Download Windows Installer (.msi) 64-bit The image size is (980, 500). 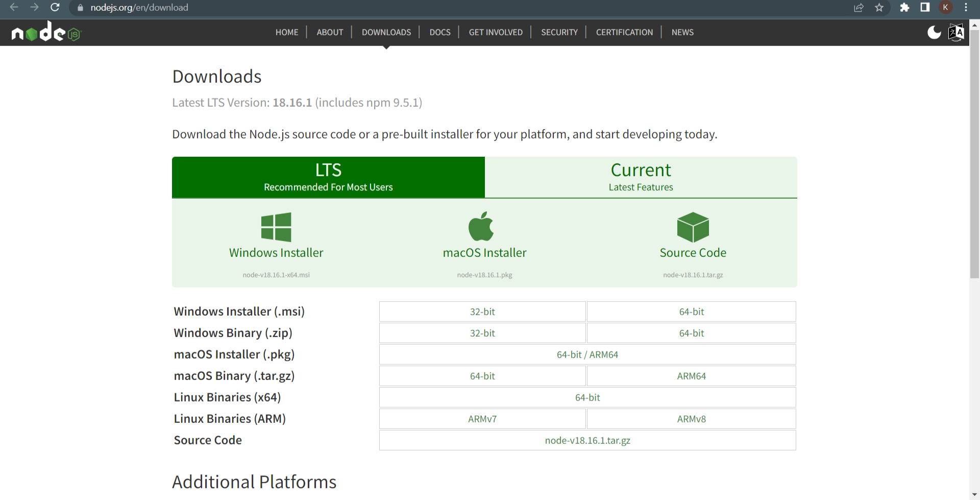[x=692, y=312]
